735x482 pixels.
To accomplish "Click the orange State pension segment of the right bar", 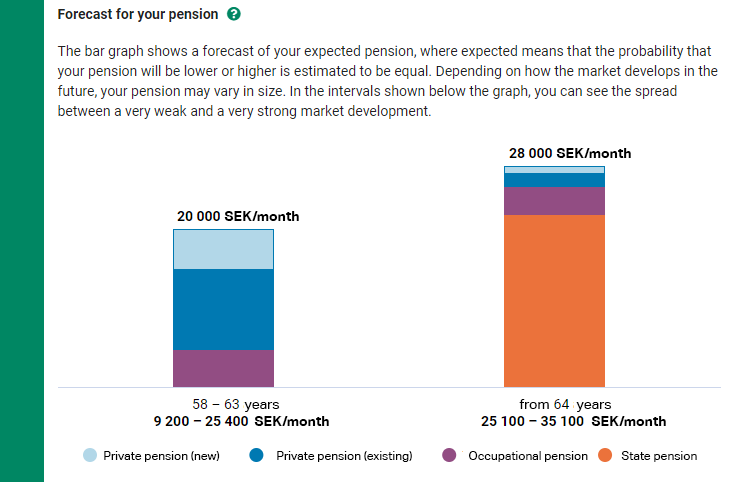I will [554, 300].
